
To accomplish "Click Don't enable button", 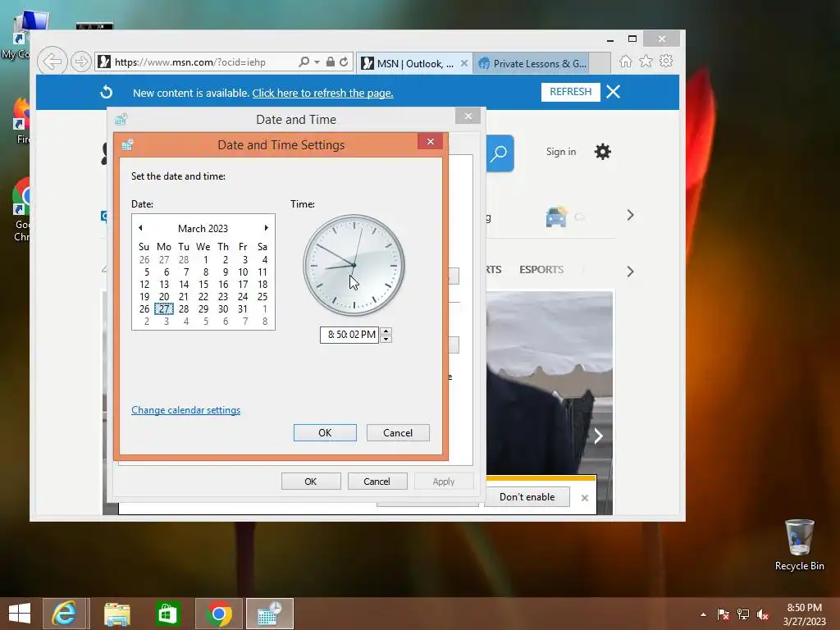I will [x=527, y=497].
